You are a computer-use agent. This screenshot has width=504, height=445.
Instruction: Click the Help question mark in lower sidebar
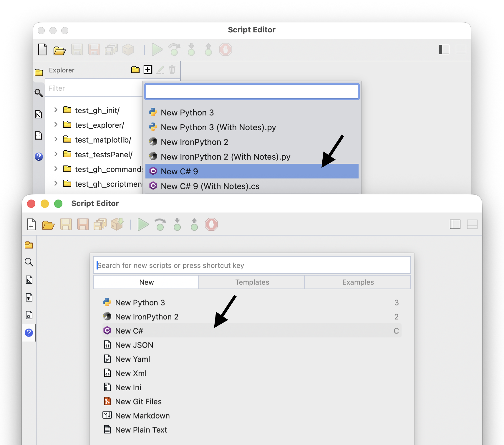(x=29, y=333)
